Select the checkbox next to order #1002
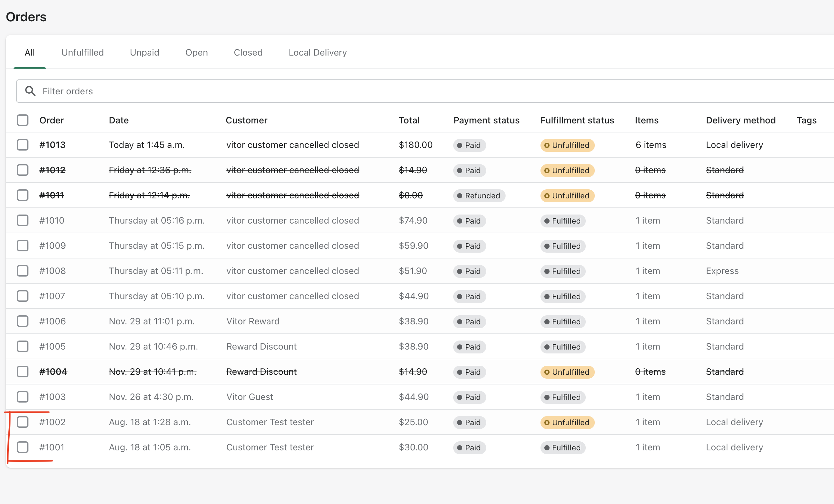 coord(23,422)
